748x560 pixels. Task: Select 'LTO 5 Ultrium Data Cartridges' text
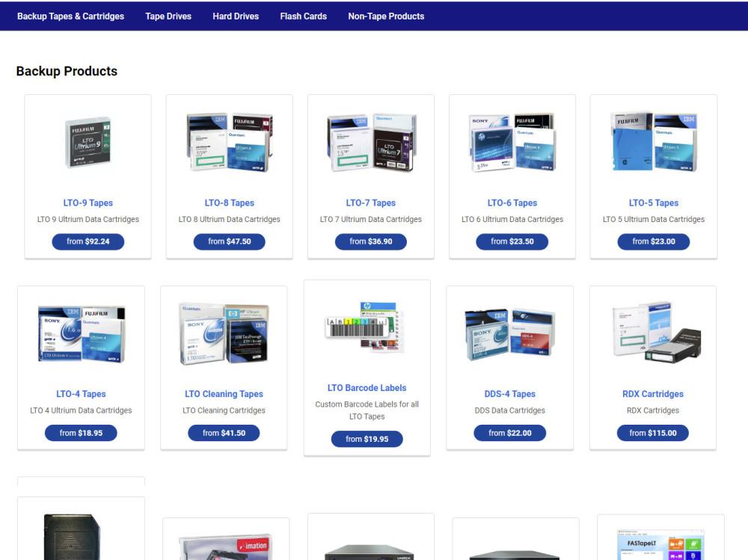click(654, 219)
